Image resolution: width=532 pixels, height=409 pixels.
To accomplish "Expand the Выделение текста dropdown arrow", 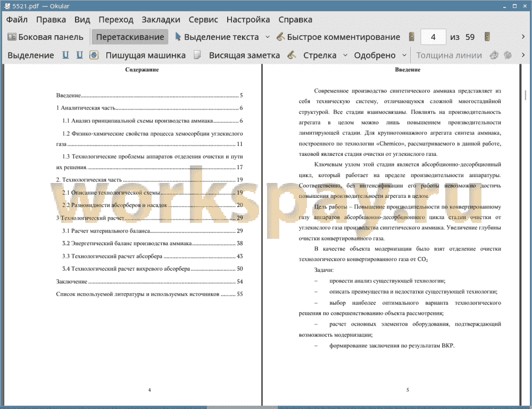I will click(268, 37).
